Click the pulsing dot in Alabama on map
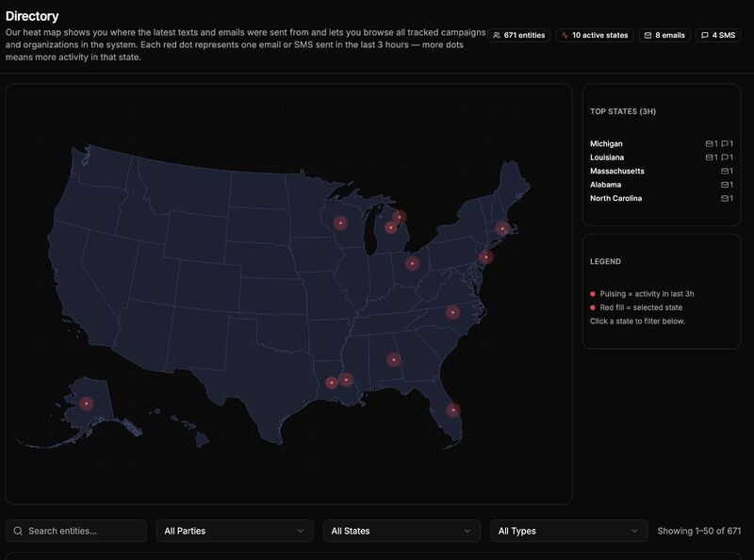 (393, 359)
